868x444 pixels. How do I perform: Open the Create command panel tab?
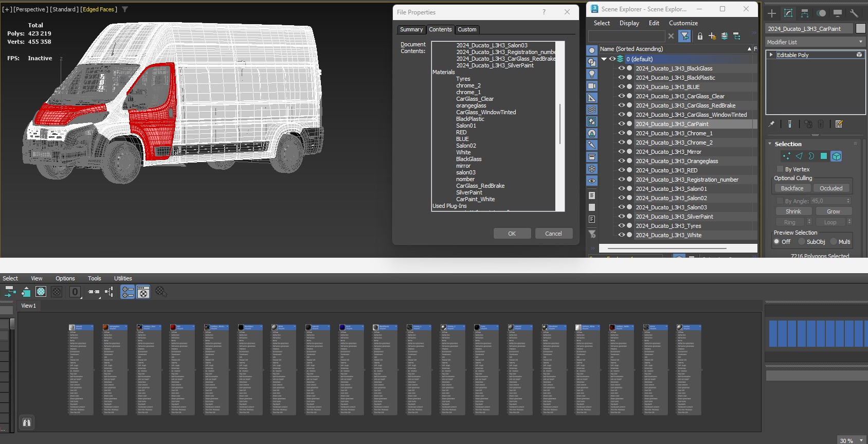coord(772,13)
